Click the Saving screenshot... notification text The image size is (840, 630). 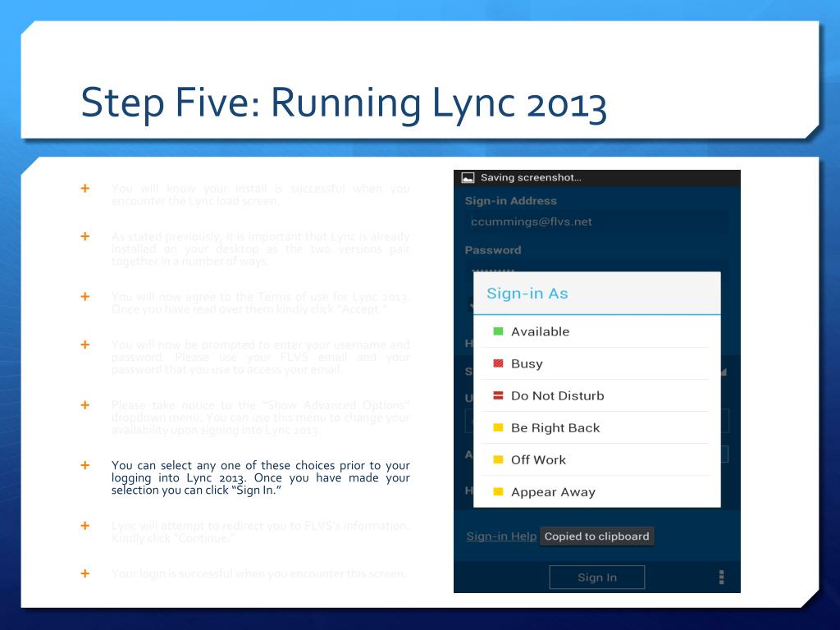click(x=531, y=178)
